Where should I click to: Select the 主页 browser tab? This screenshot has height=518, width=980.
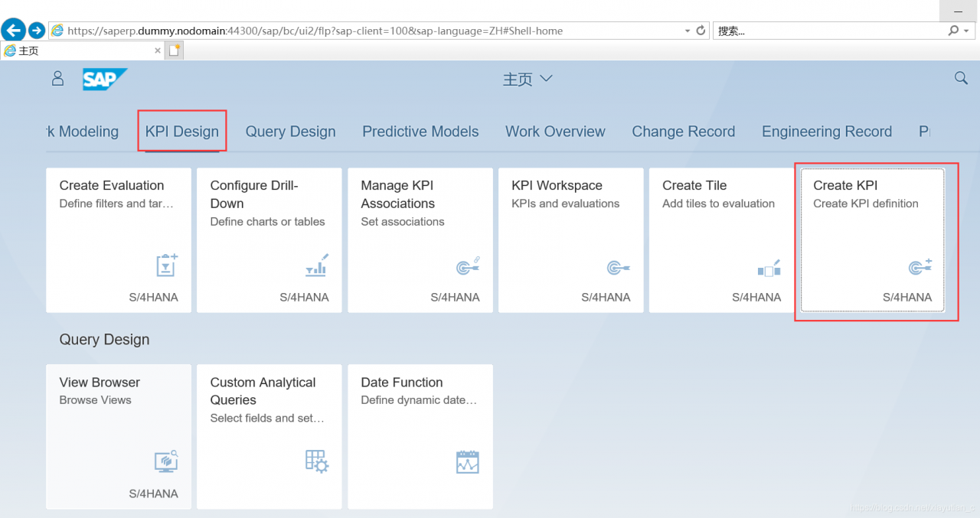83,50
